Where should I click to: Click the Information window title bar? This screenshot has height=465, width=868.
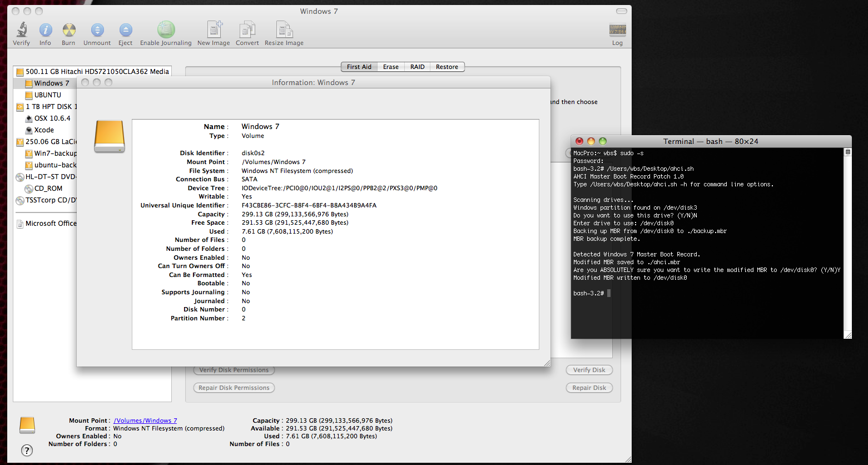(x=313, y=82)
